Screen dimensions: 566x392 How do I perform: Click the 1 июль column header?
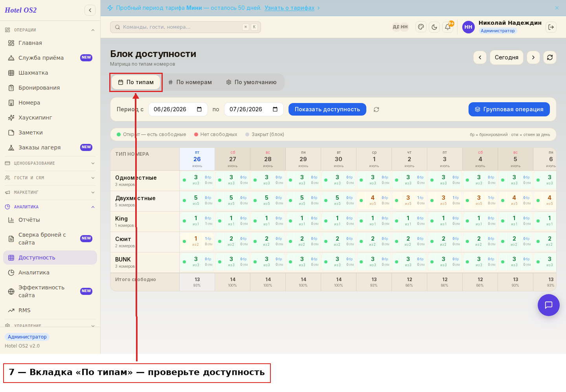pos(374,159)
